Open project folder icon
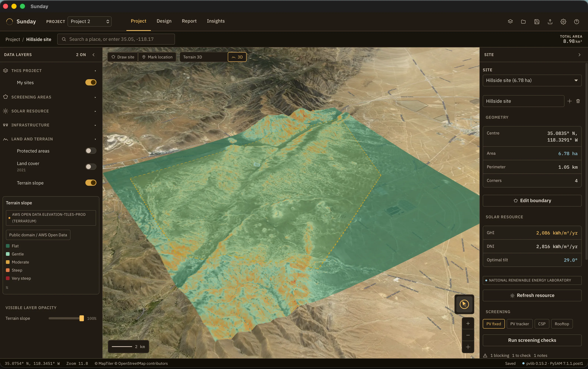588x369 pixels. 523,22
